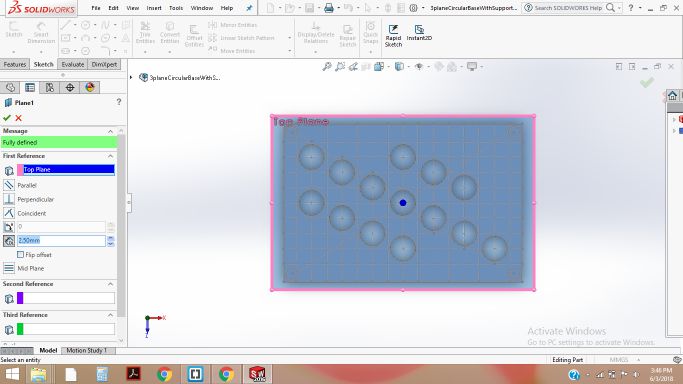Screen dimensions: 683x384
Task: Click the Zoom to Area icon
Action: [340, 67]
